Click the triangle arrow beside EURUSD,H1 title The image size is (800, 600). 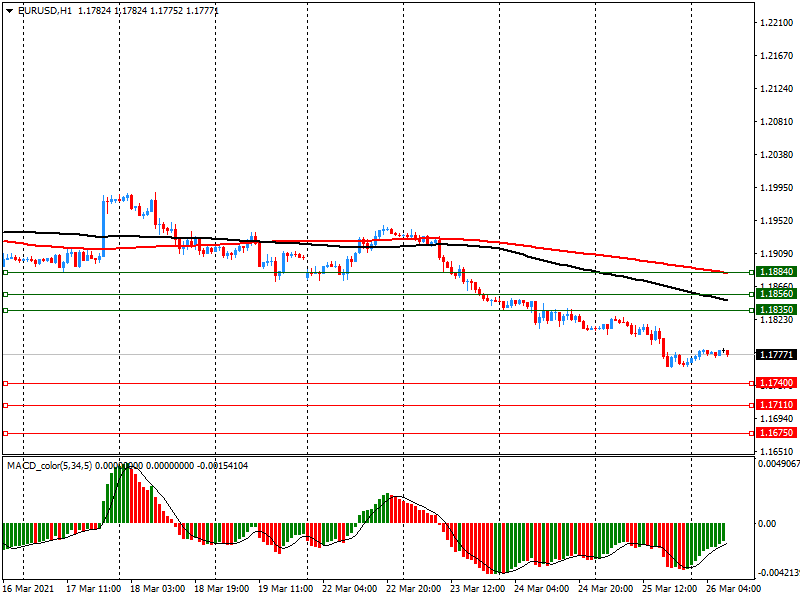point(8,10)
